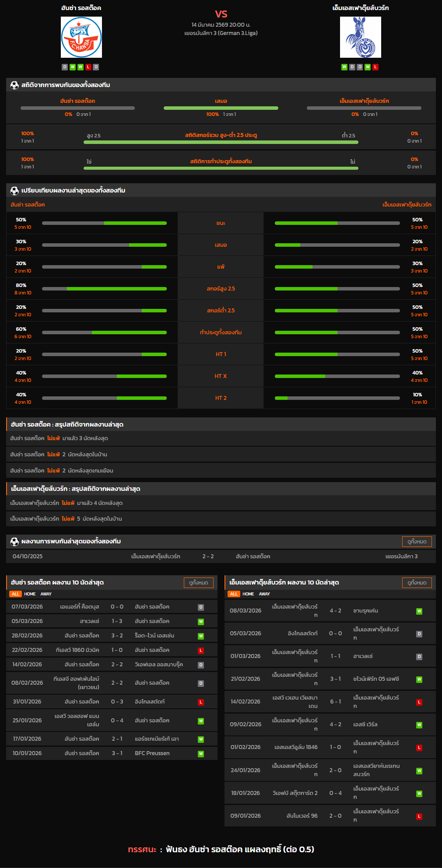Click the over/under 2.5 goals stat bar
Viewport: 442px width, 868px height.
(221, 142)
